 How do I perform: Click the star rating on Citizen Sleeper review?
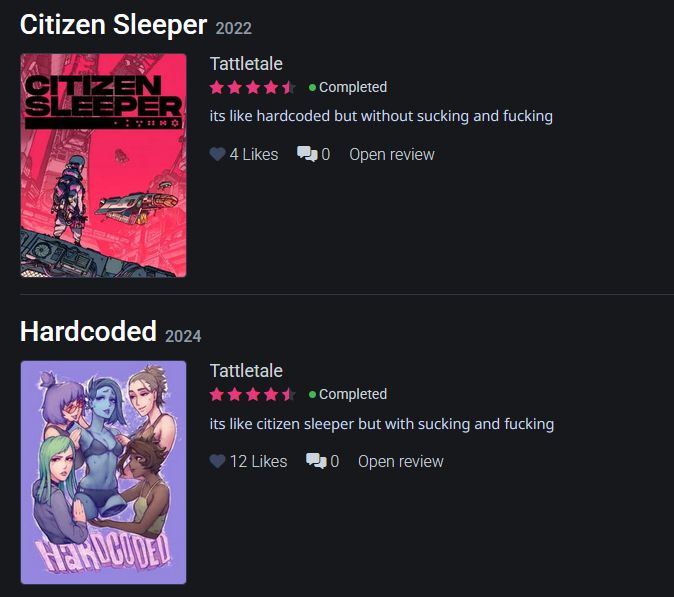pos(252,88)
